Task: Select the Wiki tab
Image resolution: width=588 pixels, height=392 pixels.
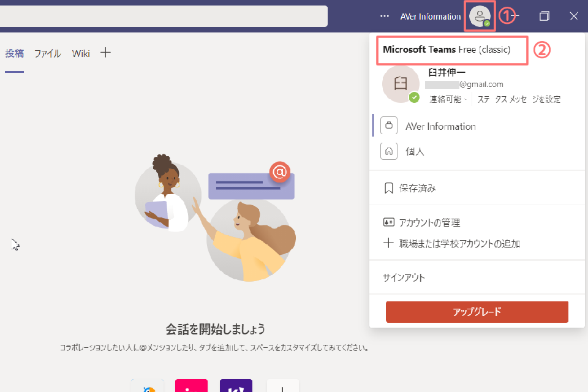Action: 80,53
